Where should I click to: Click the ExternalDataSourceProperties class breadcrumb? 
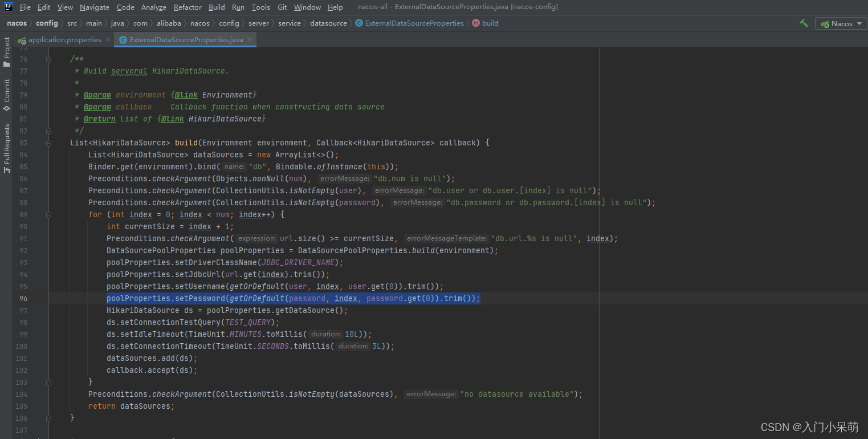pos(414,23)
